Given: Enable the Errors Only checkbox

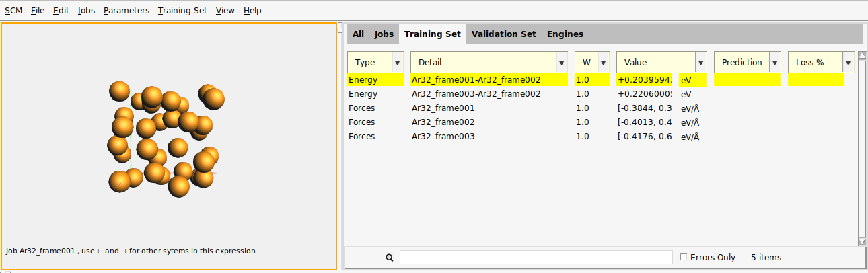Looking at the screenshot, I should (x=684, y=258).
